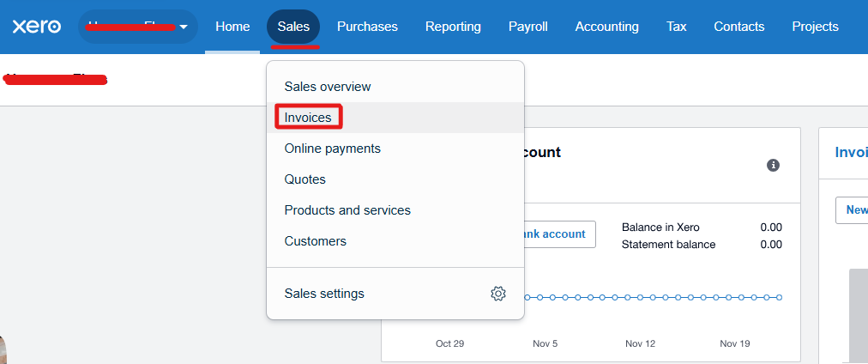Click the Statement balance label

coord(669,245)
